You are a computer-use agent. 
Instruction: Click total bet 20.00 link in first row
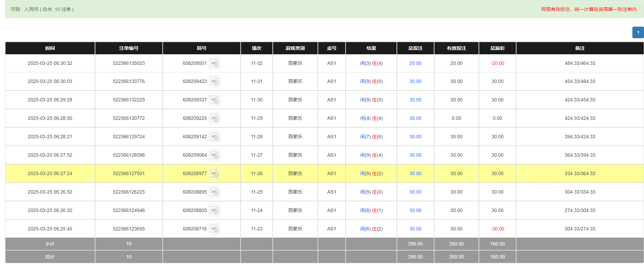tap(415, 63)
